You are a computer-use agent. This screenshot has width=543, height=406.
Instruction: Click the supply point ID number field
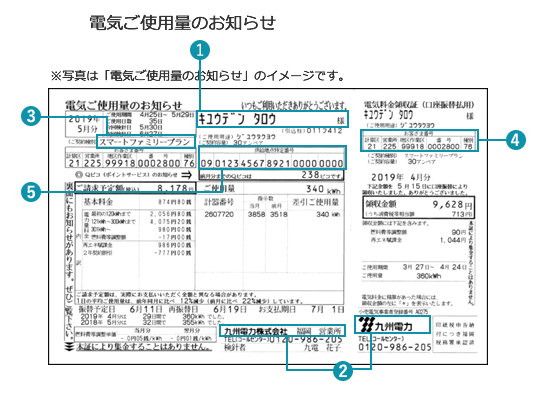[272, 158]
